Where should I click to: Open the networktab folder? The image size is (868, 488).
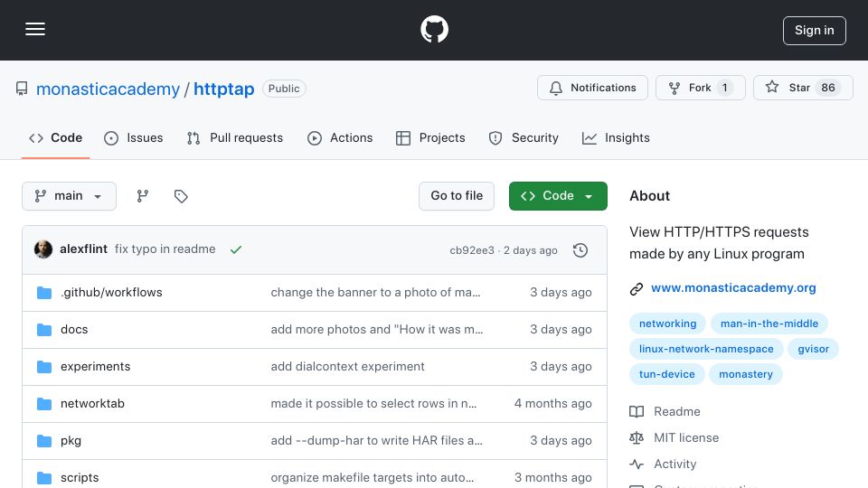[x=92, y=403]
